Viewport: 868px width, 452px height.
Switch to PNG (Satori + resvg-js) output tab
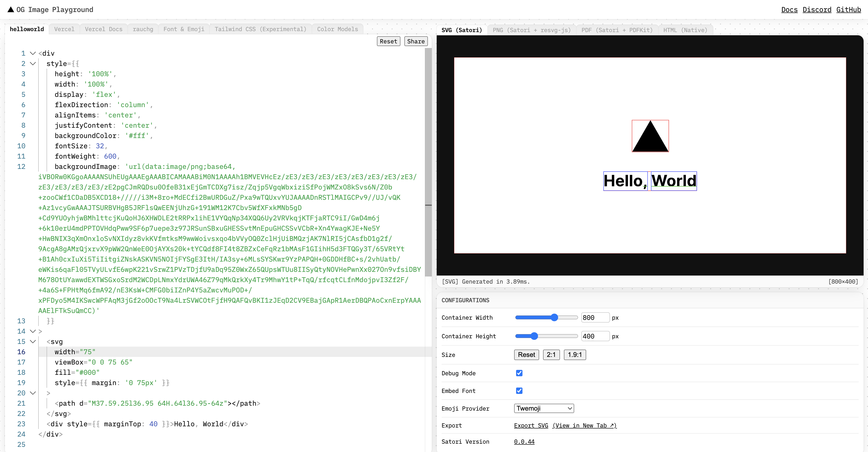coord(531,30)
